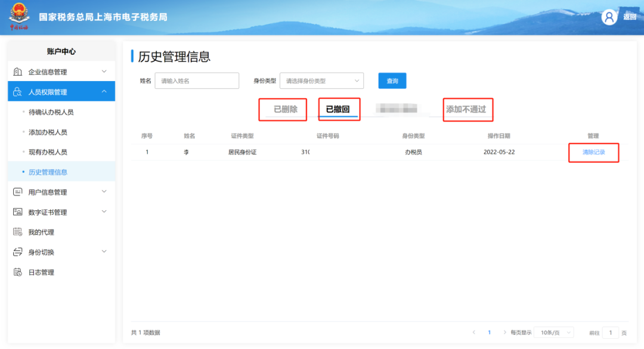Click the 清除记录 link
Viewport: 644px width, 349px height.
593,152
